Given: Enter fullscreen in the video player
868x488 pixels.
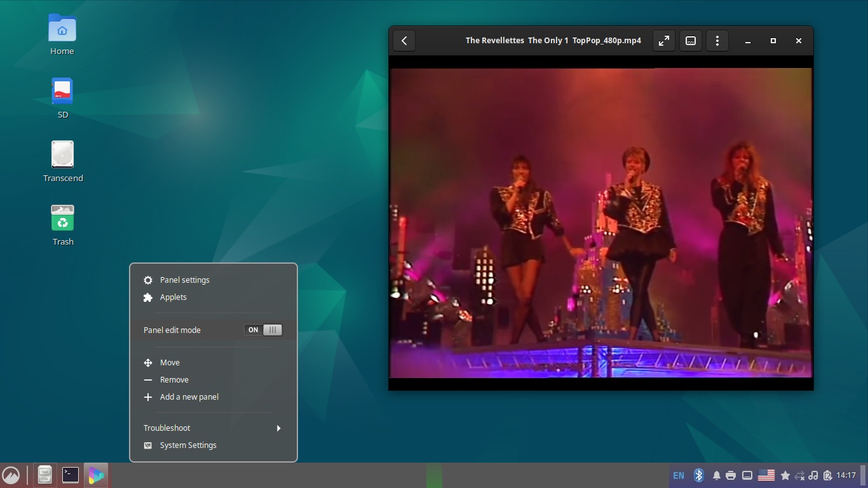Looking at the screenshot, I should (663, 41).
